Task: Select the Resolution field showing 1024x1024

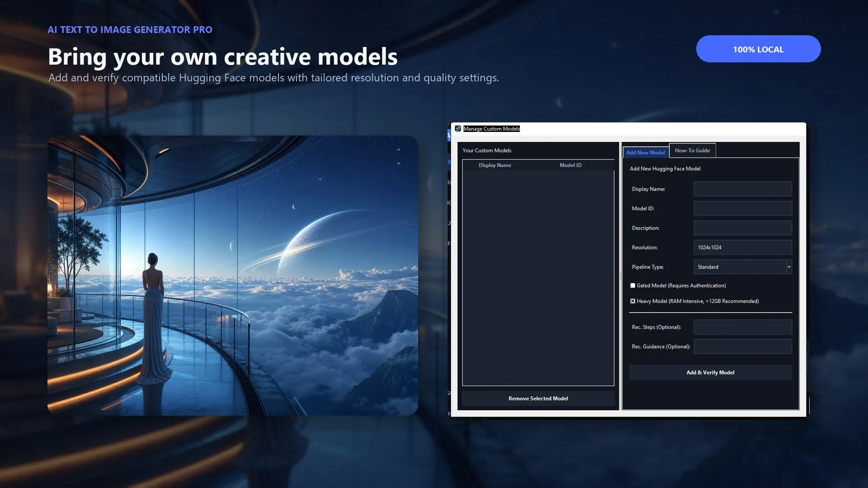Action: [x=743, y=247]
